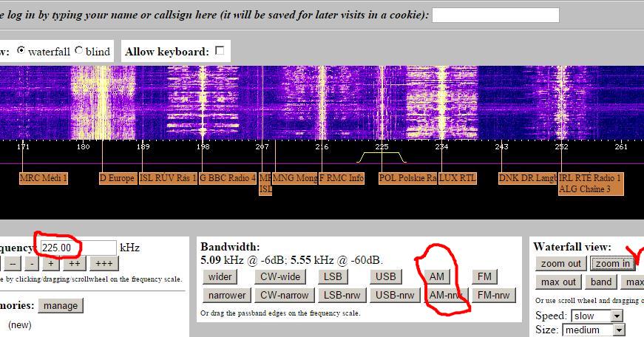
Task: Tune to the DNK DR Langbølge station label
Action: 528,178
